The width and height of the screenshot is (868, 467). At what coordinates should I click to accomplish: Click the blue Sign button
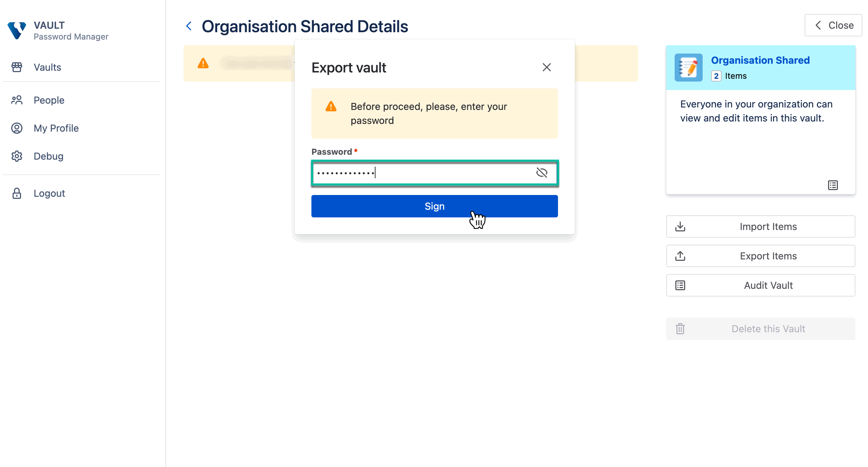coord(434,206)
